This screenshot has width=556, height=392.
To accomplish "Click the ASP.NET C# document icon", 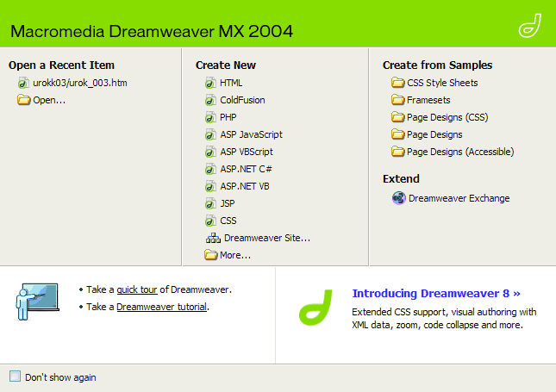I will pyautogui.click(x=210, y=169).
